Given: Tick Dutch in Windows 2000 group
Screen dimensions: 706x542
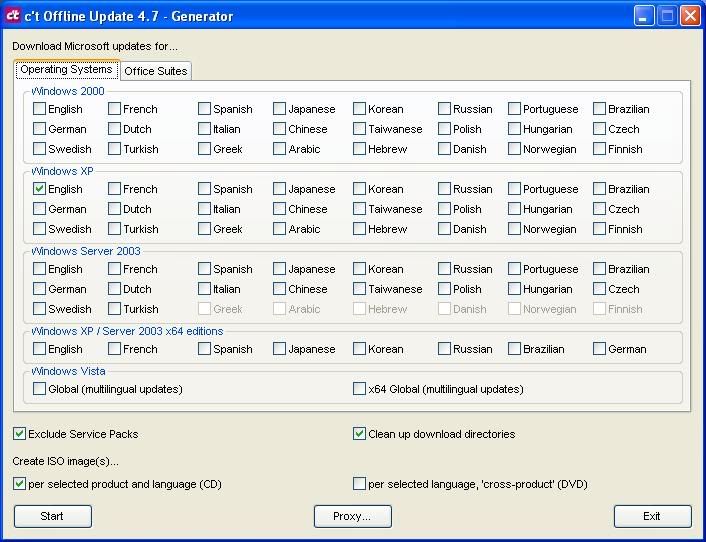Looking at the screenshot, I should coord(114,129).
